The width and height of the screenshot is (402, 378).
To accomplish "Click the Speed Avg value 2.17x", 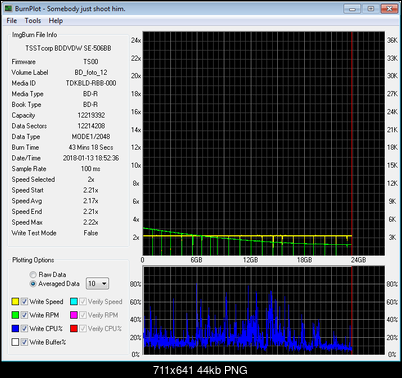I will 91,201.
